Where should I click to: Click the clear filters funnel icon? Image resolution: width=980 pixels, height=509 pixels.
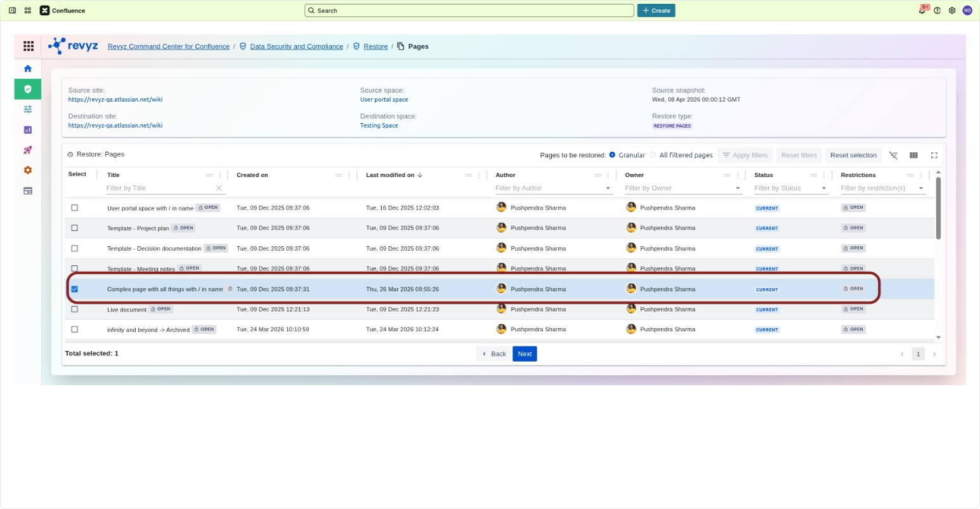(x=893, y=155)
